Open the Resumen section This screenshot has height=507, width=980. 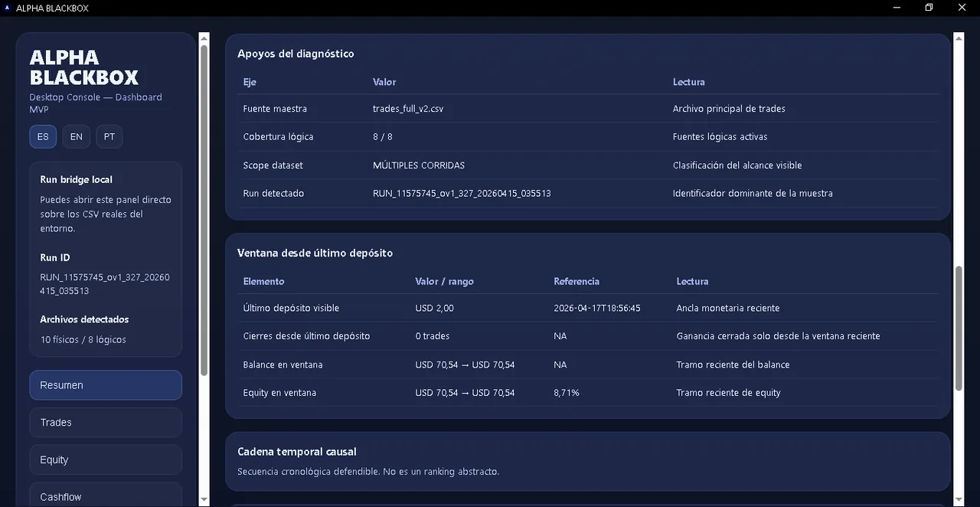[106, 385]
